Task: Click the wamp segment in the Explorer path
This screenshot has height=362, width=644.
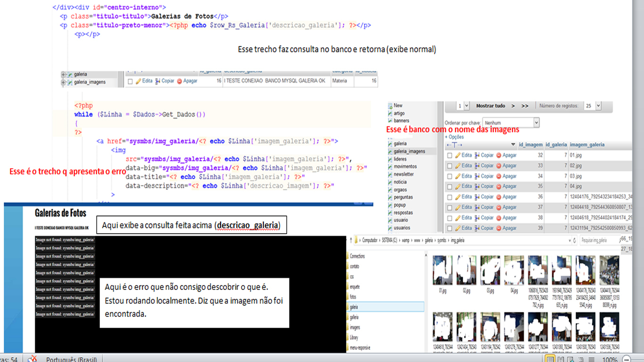Action: 405,240
